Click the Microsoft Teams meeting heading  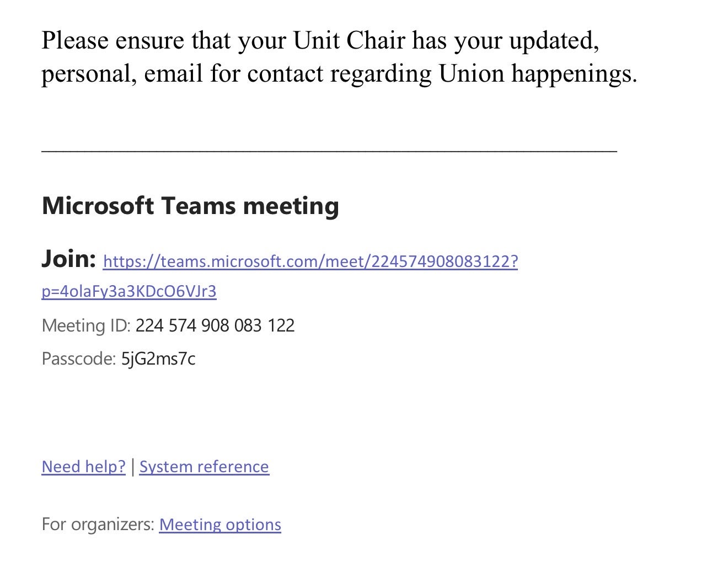(190, 206)
